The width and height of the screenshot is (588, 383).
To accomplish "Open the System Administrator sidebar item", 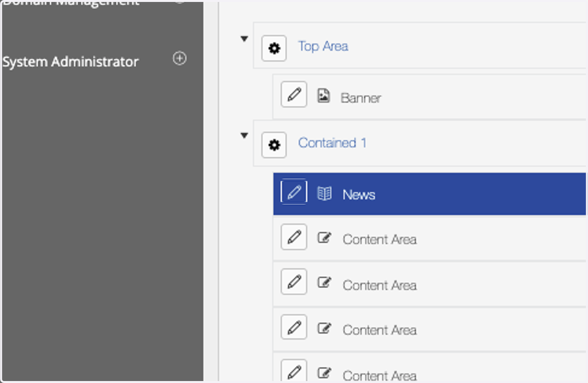I will click(71, 62).
